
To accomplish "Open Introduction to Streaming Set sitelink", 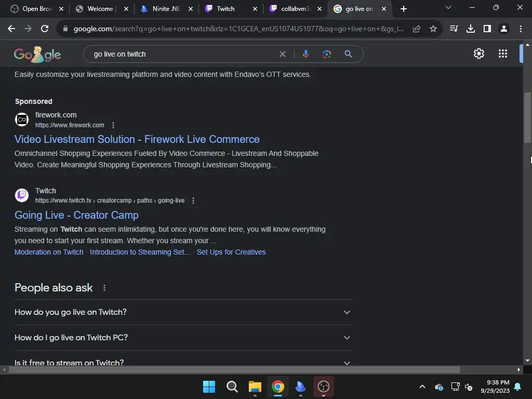I will [x=140, y=252].
